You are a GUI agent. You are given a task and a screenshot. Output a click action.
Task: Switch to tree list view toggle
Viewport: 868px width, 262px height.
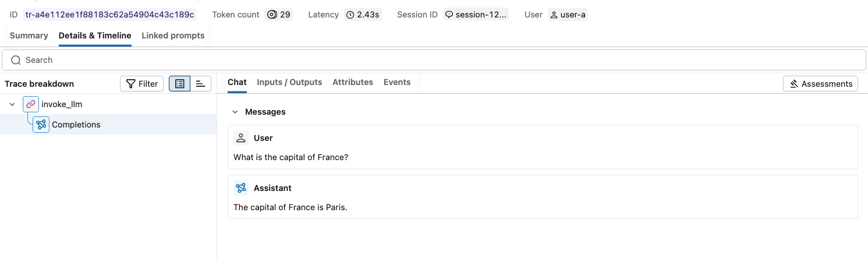coord(179,84)
